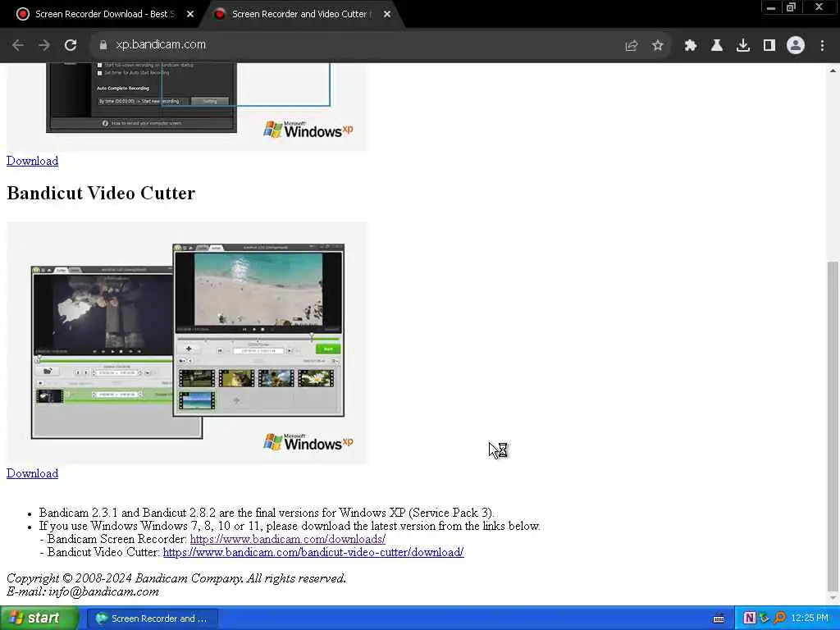Open Chrome Labs flask icon
The height and width of the screenshot is (630, 840).
coord(717,46)
